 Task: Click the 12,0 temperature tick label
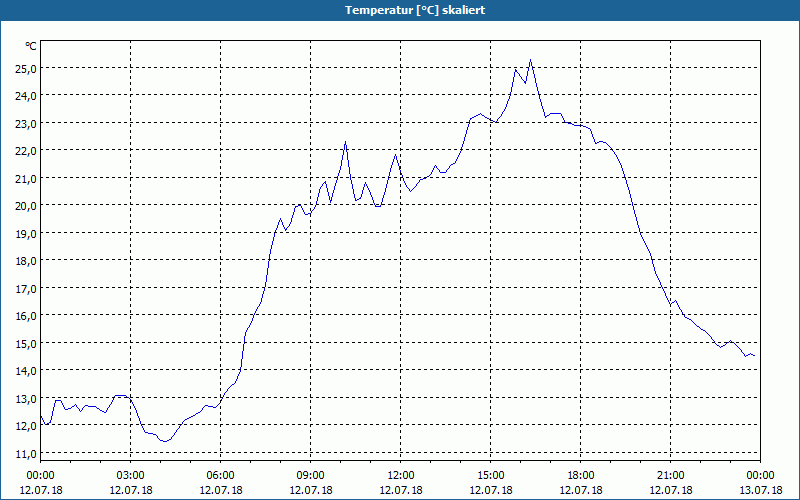(x=26, y=426)
